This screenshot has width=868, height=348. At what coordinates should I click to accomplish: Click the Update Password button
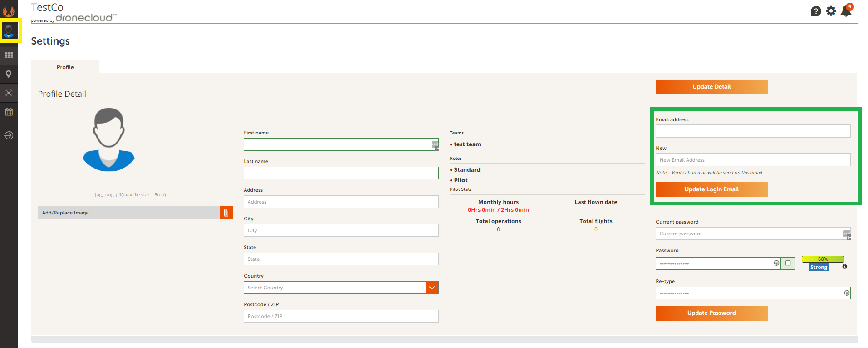click(x=711, y=313)
